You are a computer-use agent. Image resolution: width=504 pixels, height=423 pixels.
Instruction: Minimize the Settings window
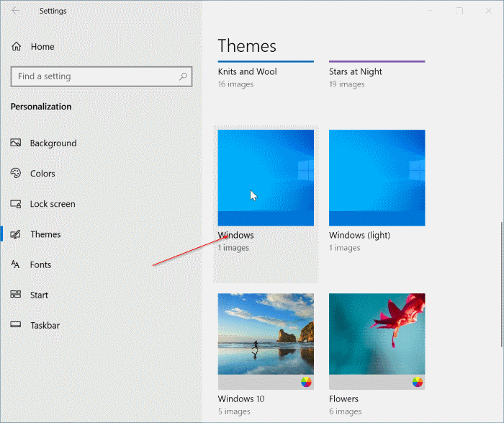pos(431,11)
